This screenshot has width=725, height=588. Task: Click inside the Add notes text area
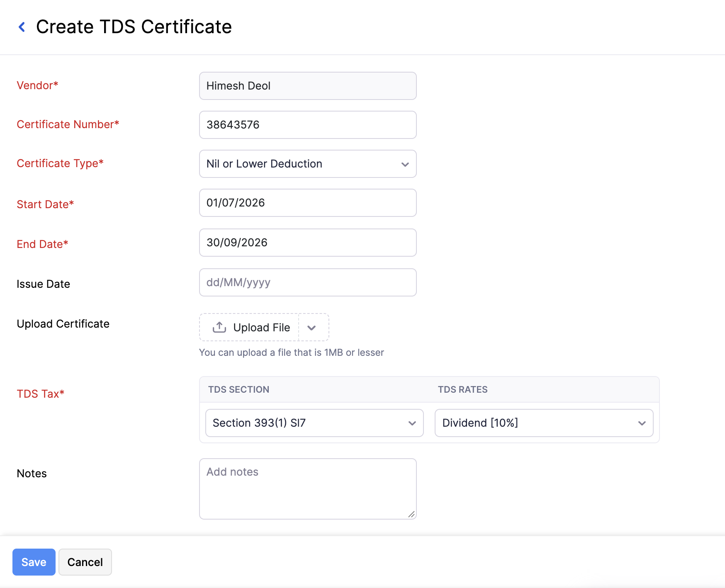point(308,489)
